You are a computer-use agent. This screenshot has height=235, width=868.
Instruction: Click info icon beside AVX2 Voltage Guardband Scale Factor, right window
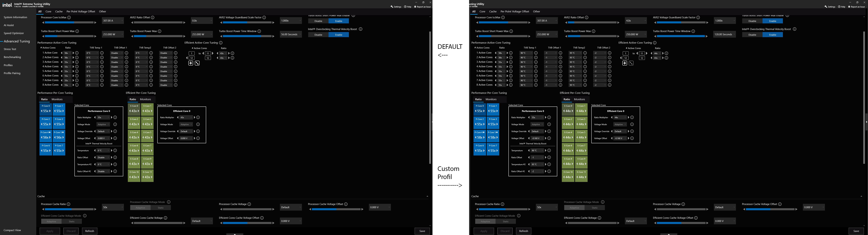pos(698,17)
